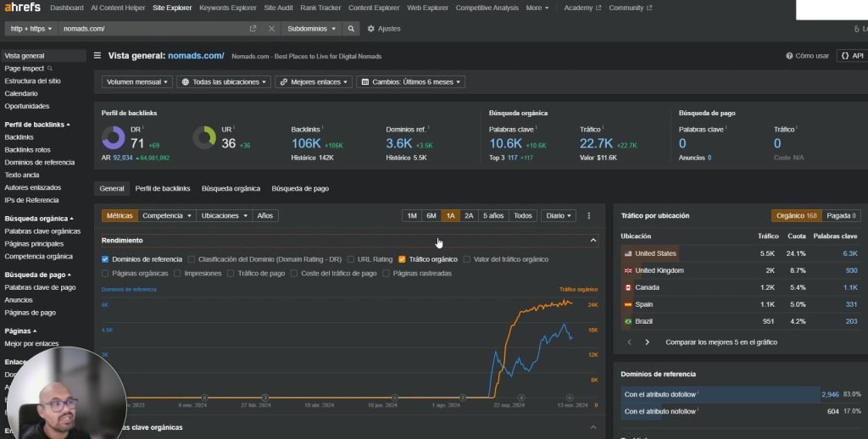Open Todas las ubicaciones dropdown
This screenshot has height=439, width=868.
point(224,82)
